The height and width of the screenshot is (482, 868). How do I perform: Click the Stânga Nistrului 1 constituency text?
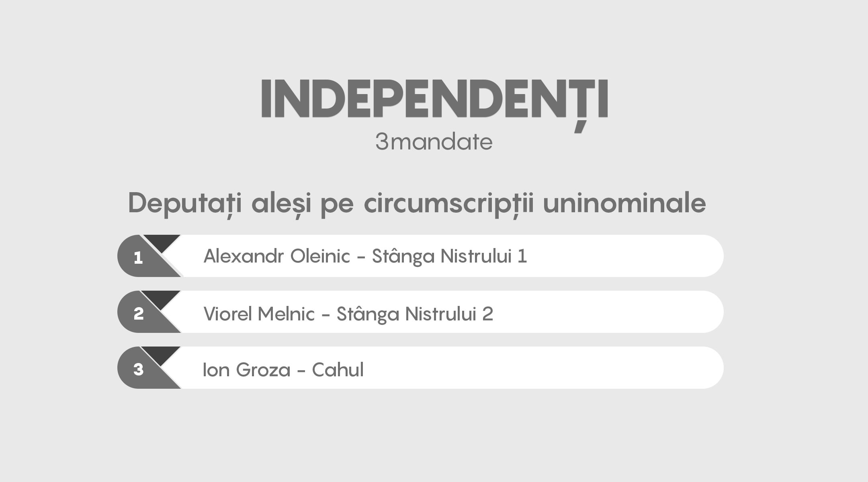click(449, 256)
